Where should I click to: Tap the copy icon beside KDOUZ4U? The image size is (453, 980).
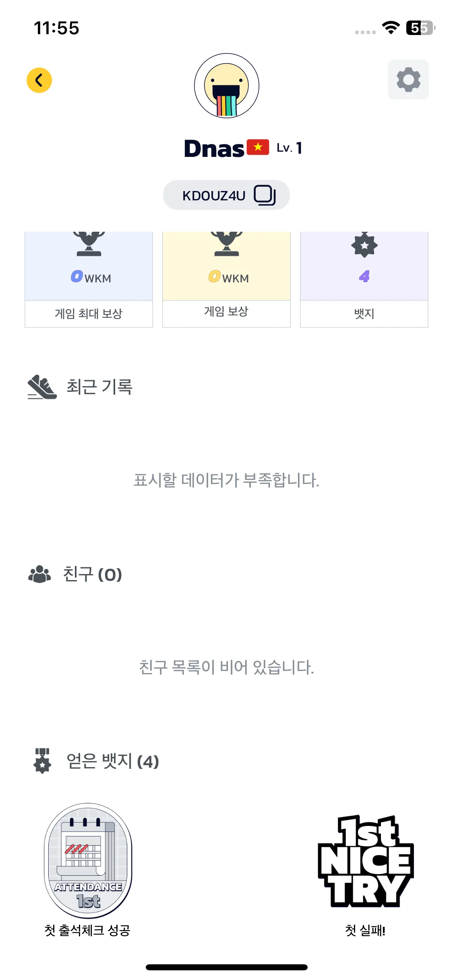click(x=265, y=195)
